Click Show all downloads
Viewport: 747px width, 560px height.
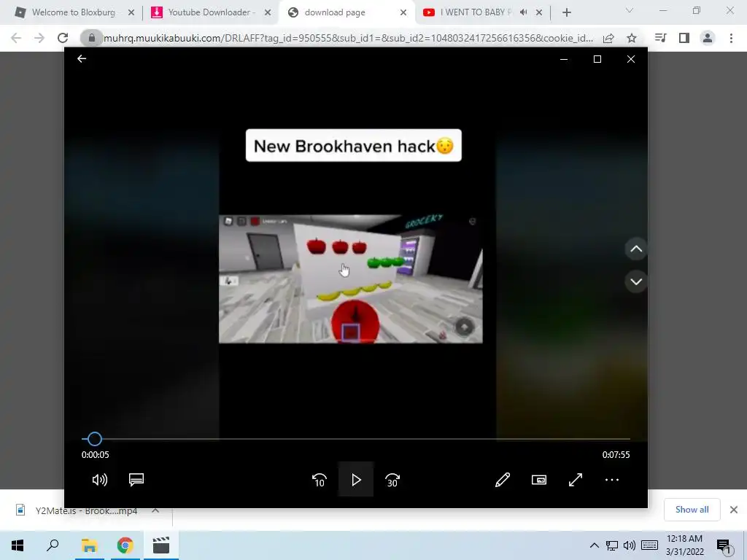(692, 510)
